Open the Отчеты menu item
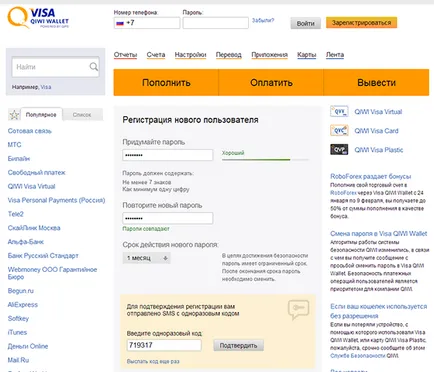 tap(125, 55)
